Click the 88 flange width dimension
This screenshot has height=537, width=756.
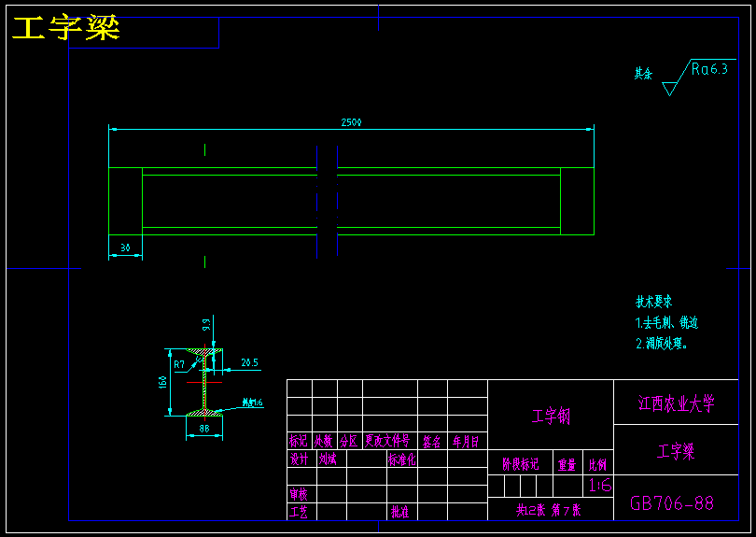pos(204,429)
